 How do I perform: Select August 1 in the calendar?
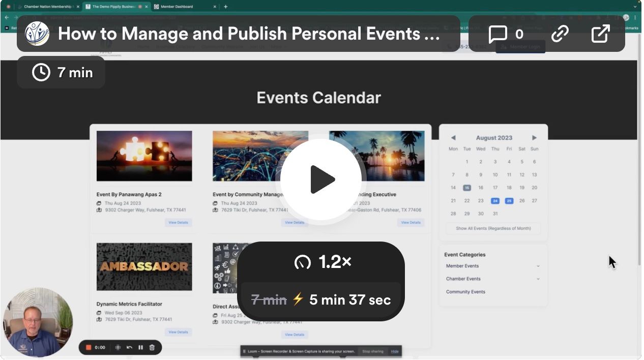pyautogui.click(x=466, y=162)
